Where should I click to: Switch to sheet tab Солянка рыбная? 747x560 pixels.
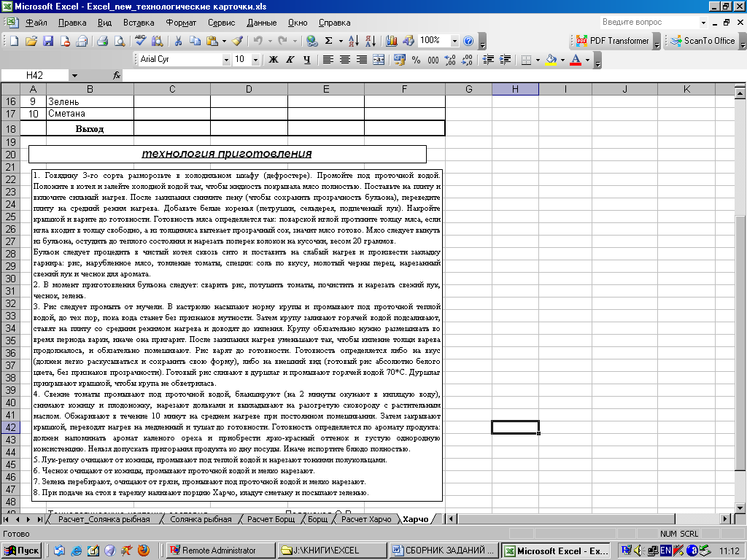click(201, 519)
